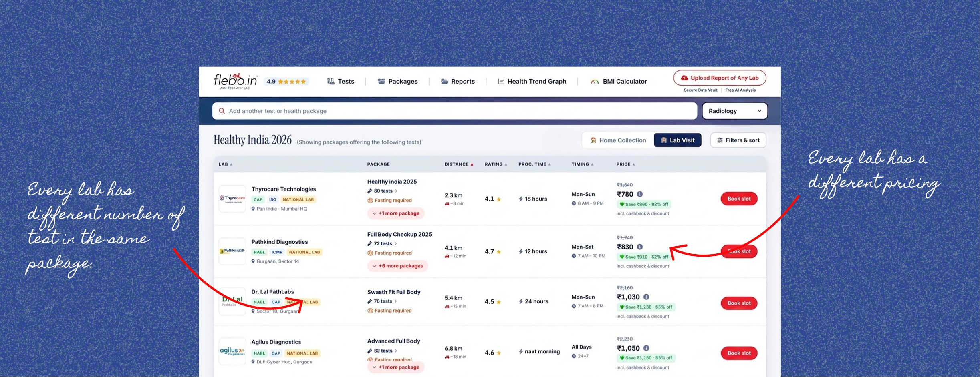Viewport: 980px width, 377px height.
Task: Click the lightning icon beside 12 hours
Action: pos(521,251)
